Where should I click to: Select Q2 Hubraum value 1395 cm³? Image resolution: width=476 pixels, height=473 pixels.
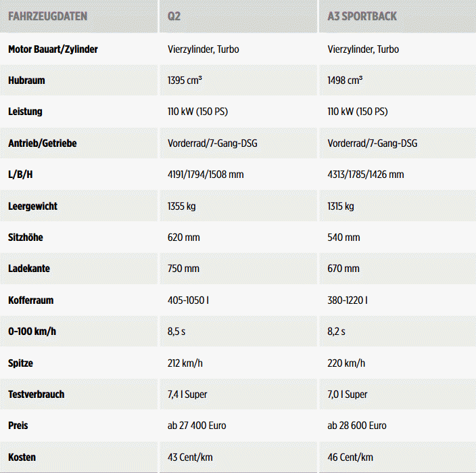[185, 81]
